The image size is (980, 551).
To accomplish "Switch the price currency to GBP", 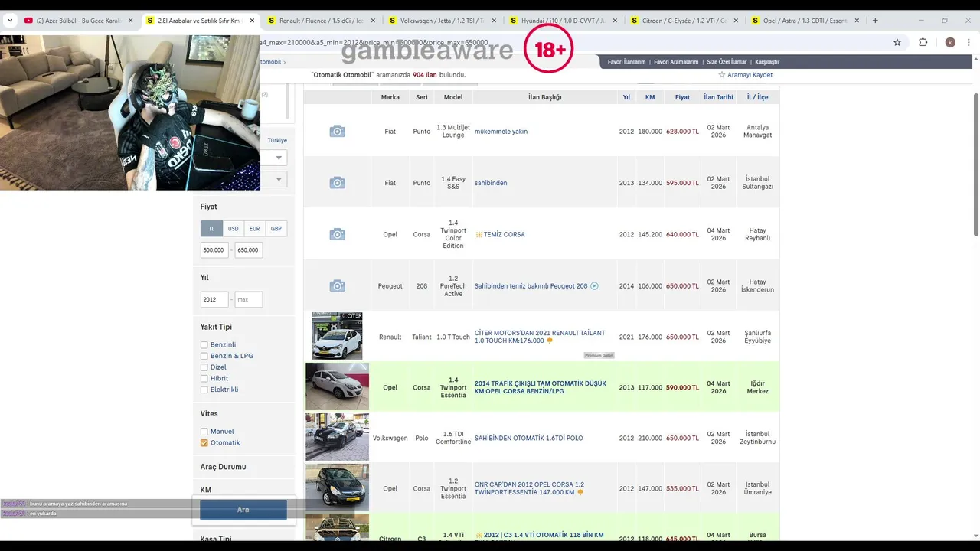I will coord(276,229).
